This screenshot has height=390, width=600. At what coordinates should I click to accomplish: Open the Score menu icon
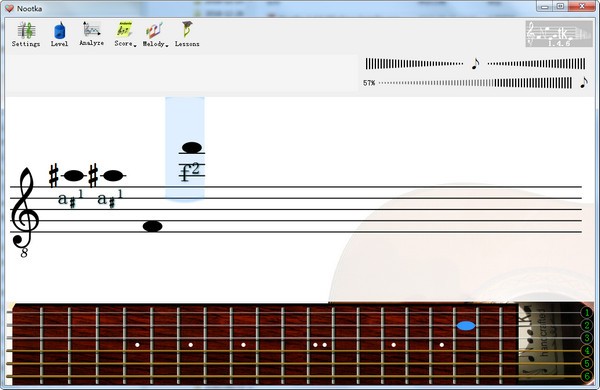[x=125, y=34]
